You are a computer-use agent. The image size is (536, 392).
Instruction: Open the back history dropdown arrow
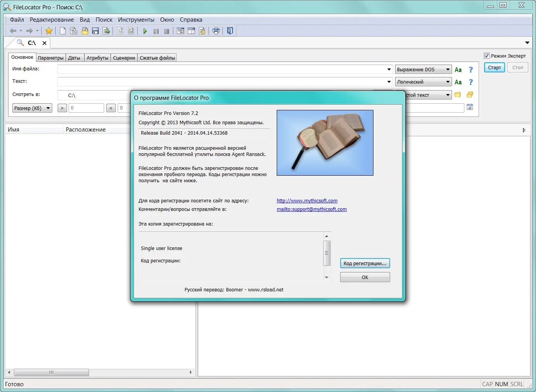(21, 31)
